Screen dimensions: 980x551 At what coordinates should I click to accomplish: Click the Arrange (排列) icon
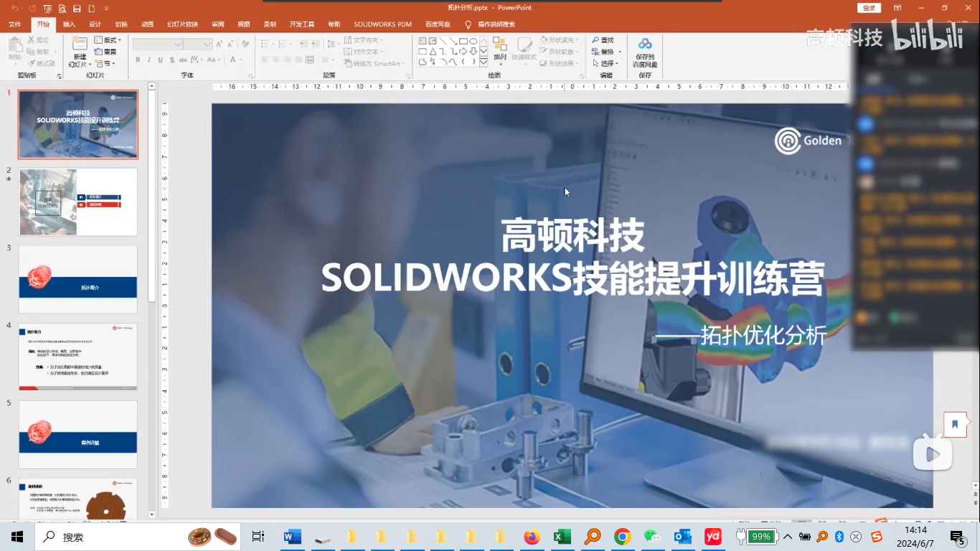click(499, 46)
